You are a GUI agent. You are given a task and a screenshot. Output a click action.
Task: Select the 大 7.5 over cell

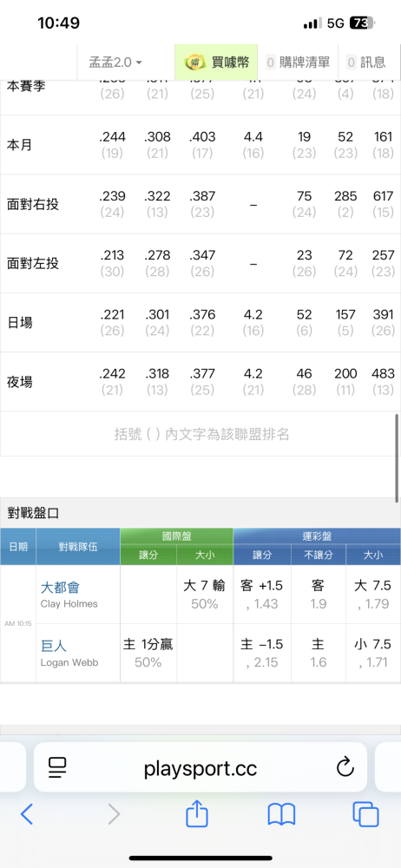point(373,594)
